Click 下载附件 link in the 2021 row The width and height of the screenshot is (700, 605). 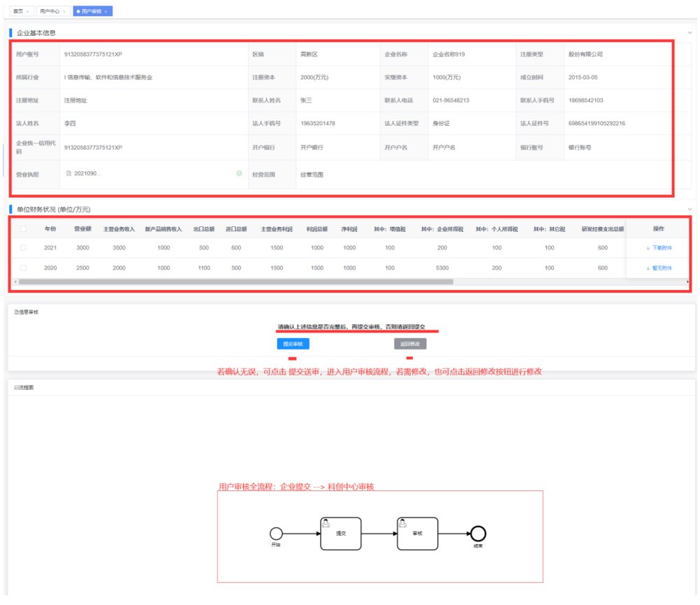tap(662, 248)
